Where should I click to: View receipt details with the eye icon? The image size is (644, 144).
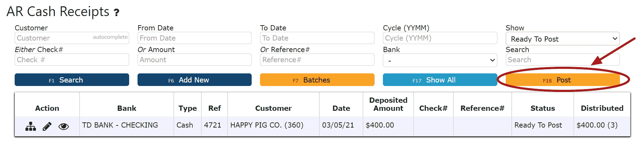pyautogui.click(x=64, y=127)
